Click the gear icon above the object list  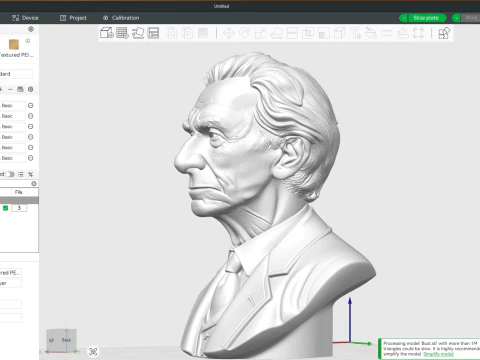[x=34, y=184]
